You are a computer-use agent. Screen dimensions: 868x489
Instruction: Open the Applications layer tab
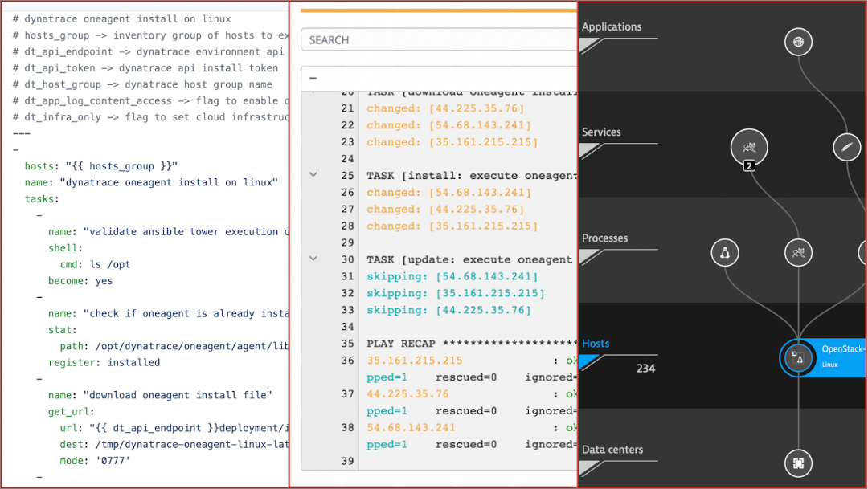click(612, 26)
